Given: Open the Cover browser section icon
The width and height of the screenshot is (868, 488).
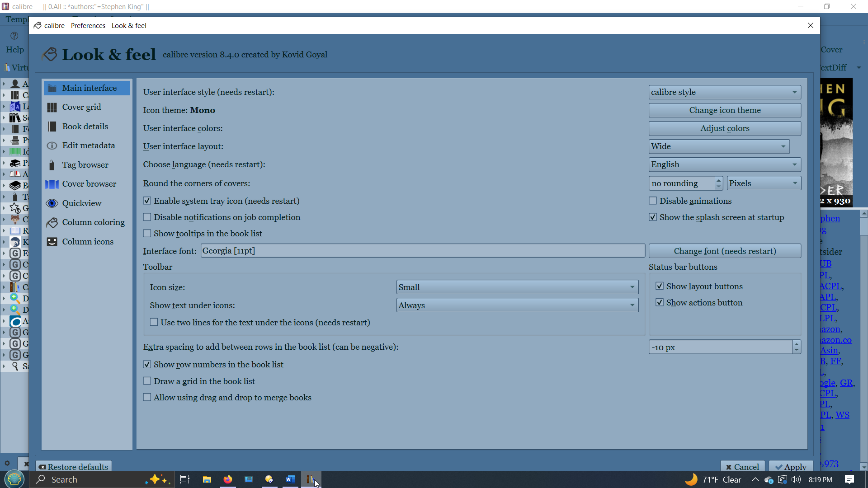Looking at the screenshot, I should [x=52, y=184].
